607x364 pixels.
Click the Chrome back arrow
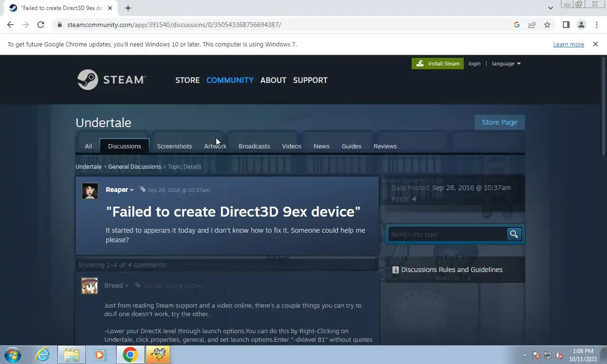pyautogui.click(x=10, y=25)
